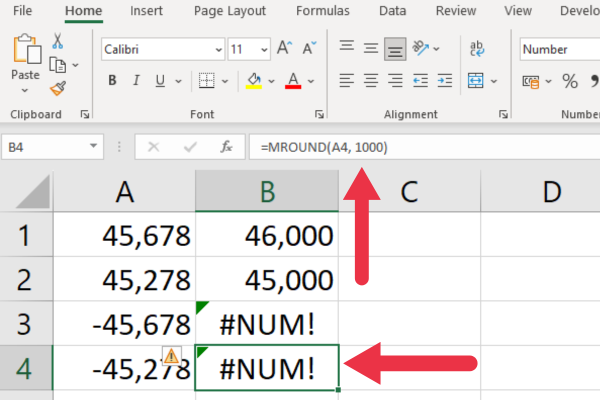Apply yellow fill color bucket
Image resolution: width=600 pixels, height=400 pixels.
[x=254, y=81]
